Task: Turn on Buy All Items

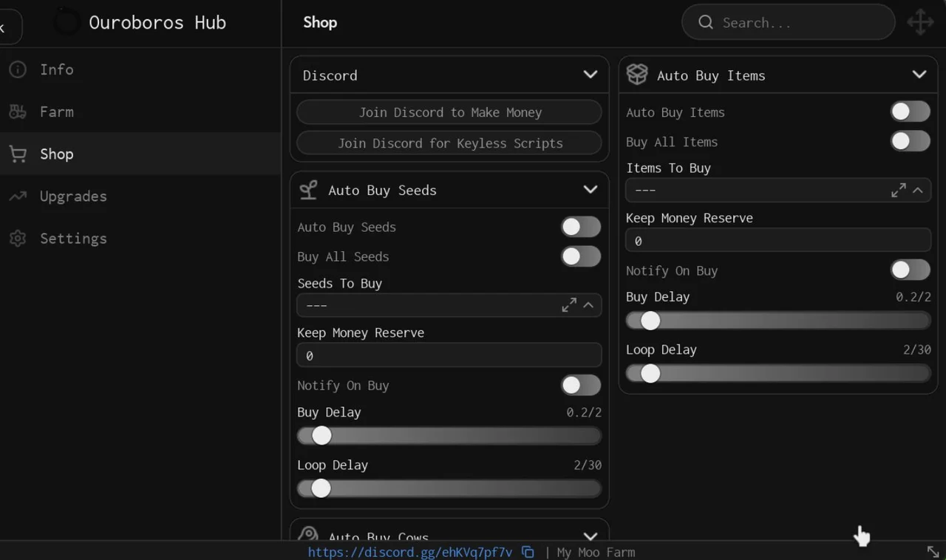Action: click(x=911, y=141)
